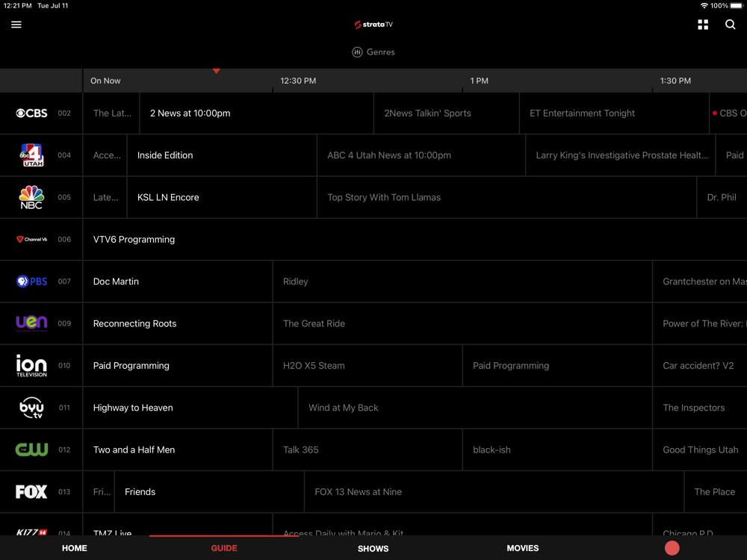The width and height of the screenshot is (747, 560).
Task: Select the ion Television logo
Action: click(x=31, y=365)
